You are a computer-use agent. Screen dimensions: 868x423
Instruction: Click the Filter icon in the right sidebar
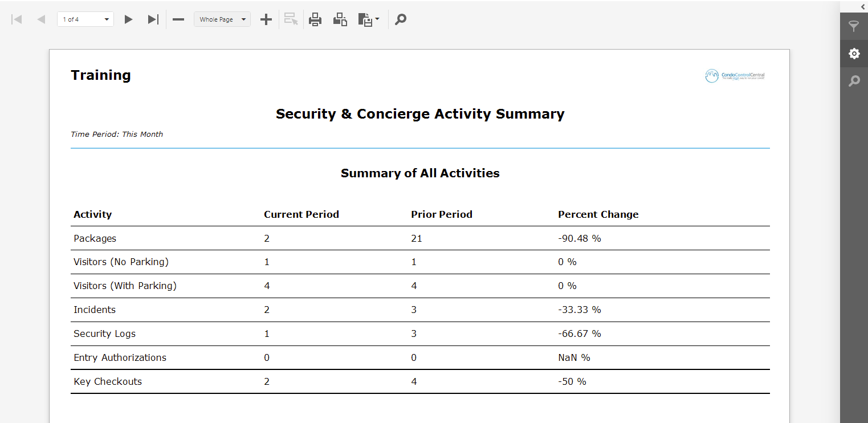[854, 26]
